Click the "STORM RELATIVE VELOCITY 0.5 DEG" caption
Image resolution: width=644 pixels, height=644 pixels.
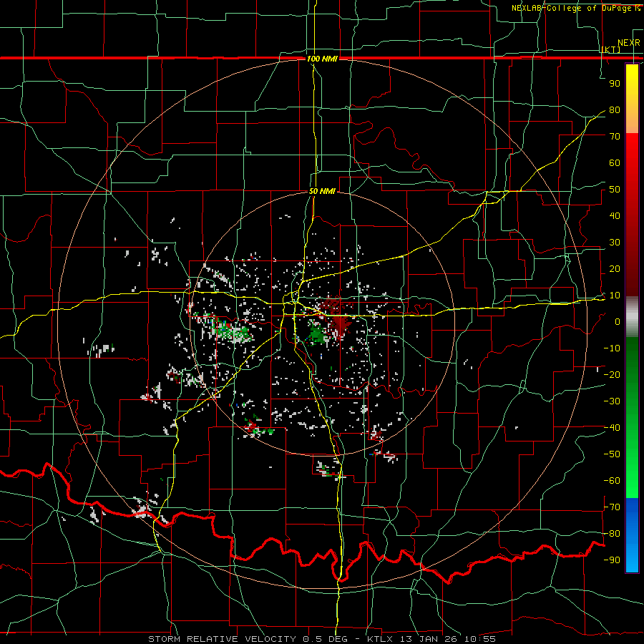248,639
